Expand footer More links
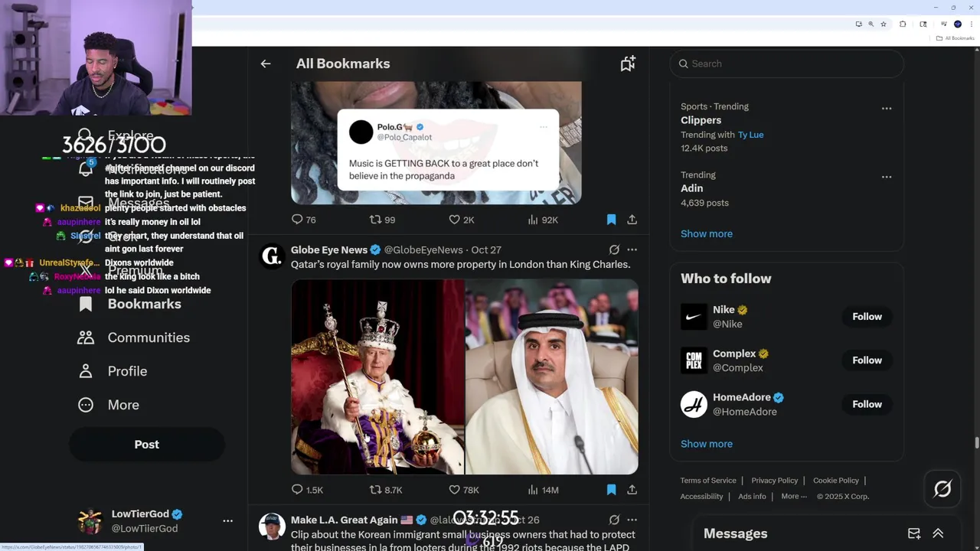 794,496
